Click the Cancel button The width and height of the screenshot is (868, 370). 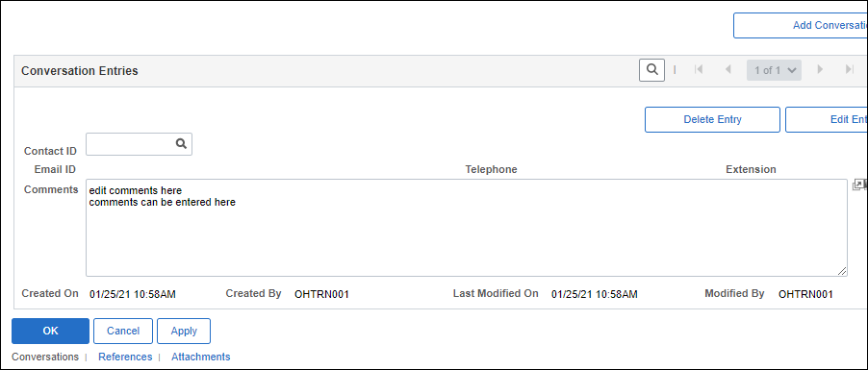[123, 331]
